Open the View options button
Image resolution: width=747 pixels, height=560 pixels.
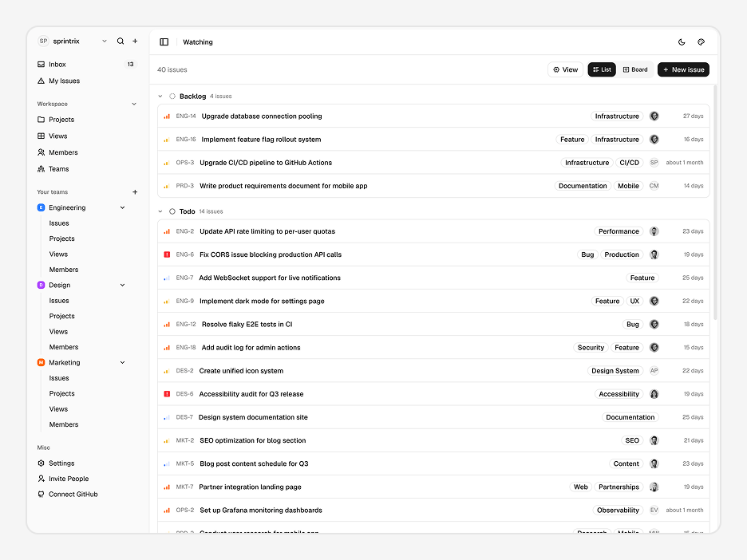[x=566, y=69]
